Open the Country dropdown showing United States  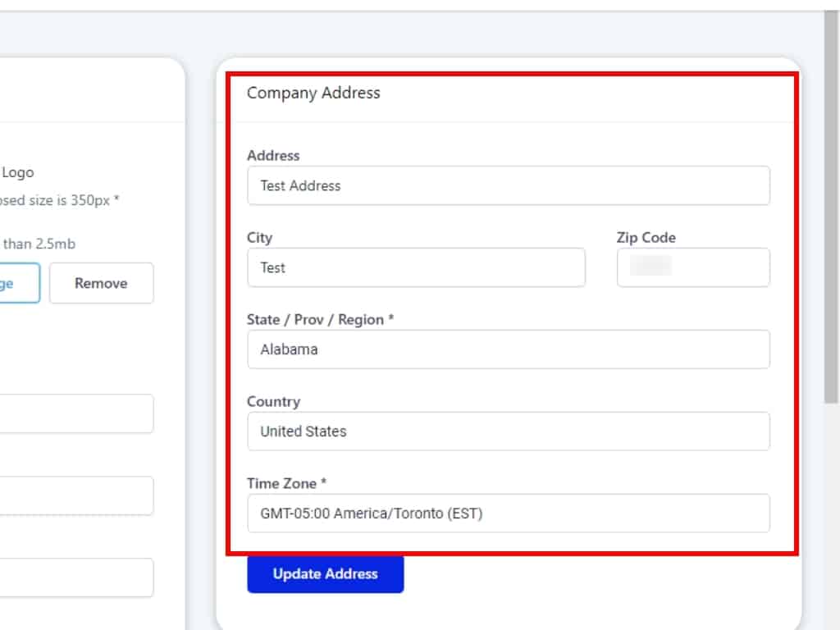point(508,431)
